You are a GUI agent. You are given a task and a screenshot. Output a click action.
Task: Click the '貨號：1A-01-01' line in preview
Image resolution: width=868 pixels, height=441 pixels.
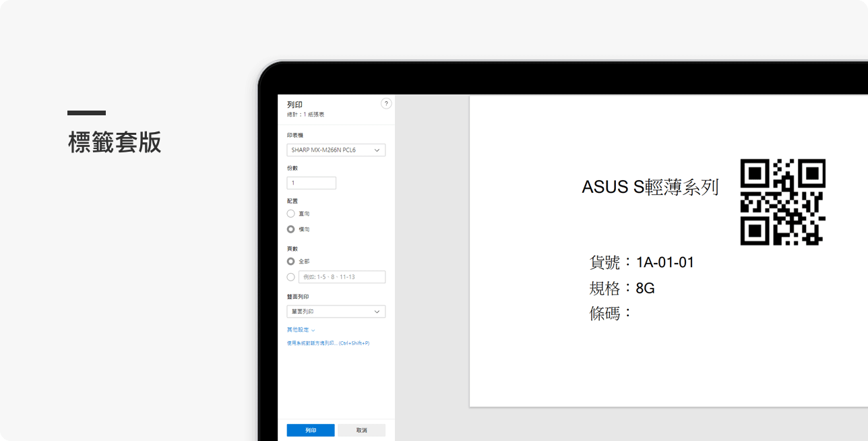click(642, 262)
